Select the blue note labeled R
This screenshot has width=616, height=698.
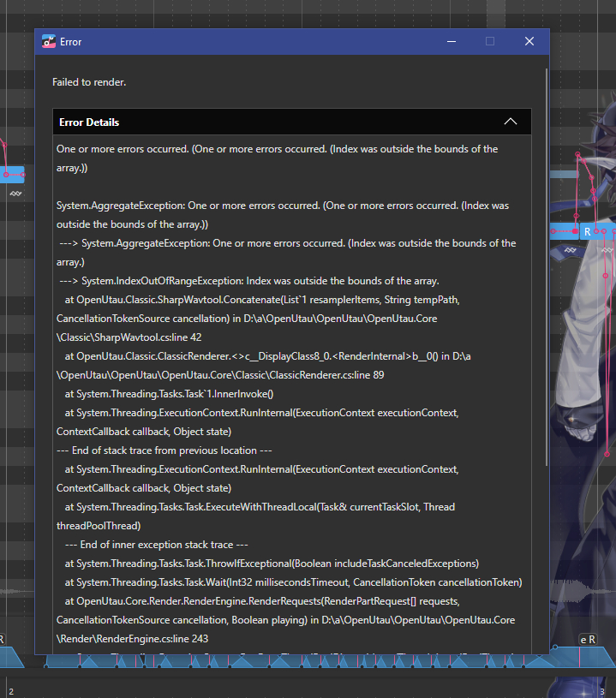[588, 231]
